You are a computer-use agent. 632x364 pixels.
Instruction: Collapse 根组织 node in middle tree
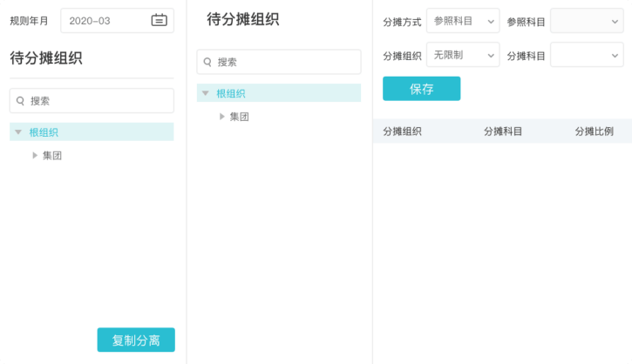click(x=206, y=93)
